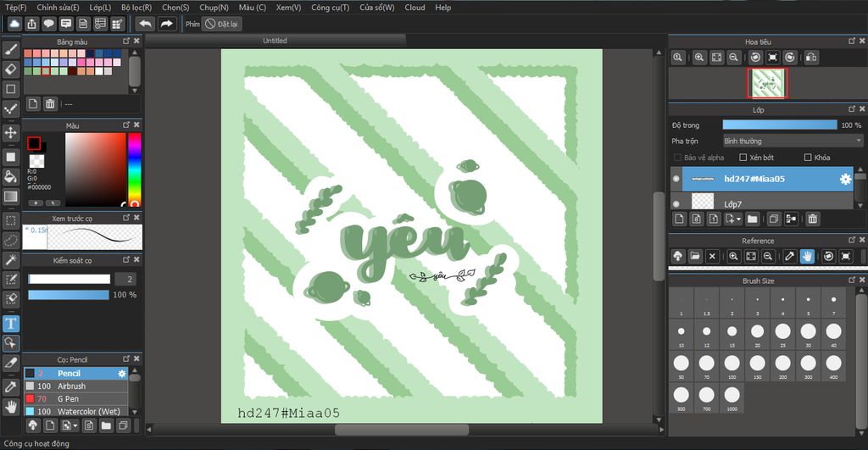The width and height of the screenshot is (868, 450).
Task: Select the Move tool
Action: pyautogui.click(x=10, y=133)
